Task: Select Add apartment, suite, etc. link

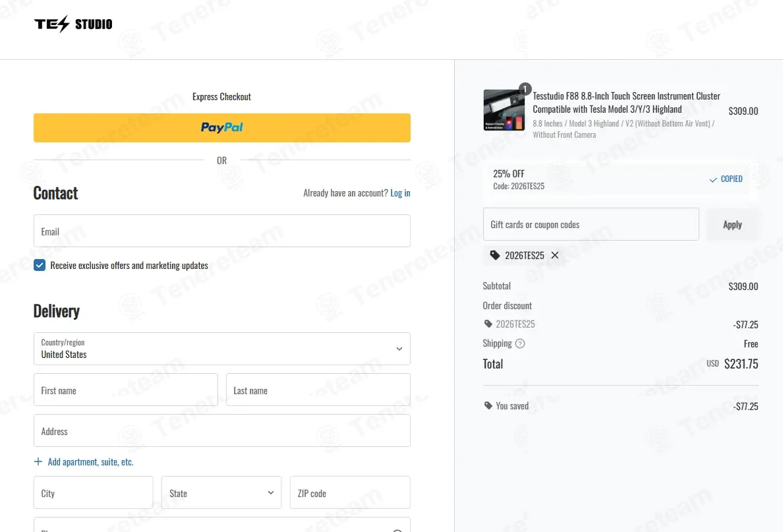Action: coord(90,461)
